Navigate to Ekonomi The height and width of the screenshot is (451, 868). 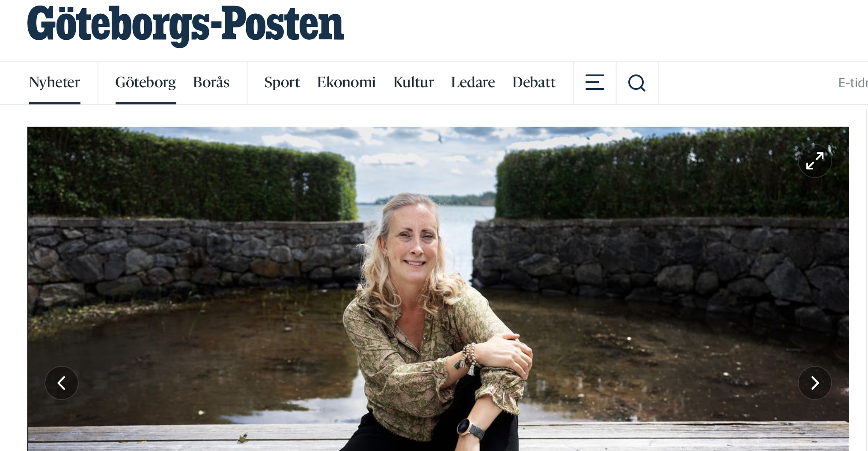point(346,82)
